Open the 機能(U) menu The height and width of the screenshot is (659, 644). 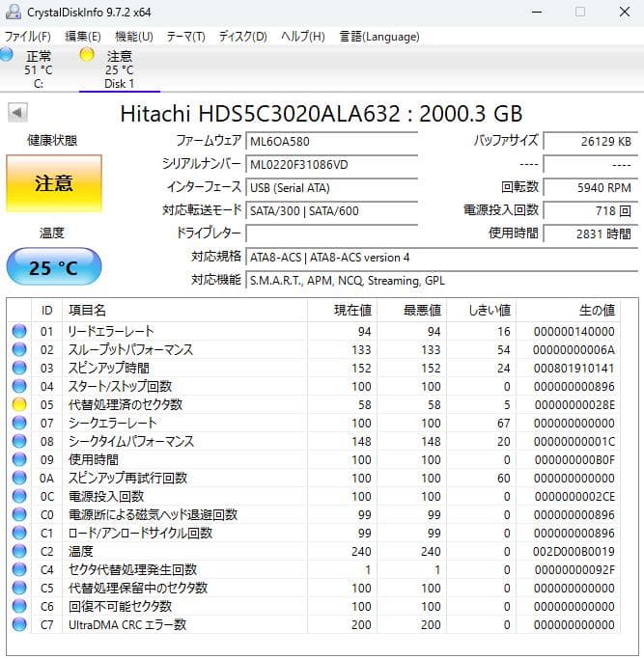point(134,37)
